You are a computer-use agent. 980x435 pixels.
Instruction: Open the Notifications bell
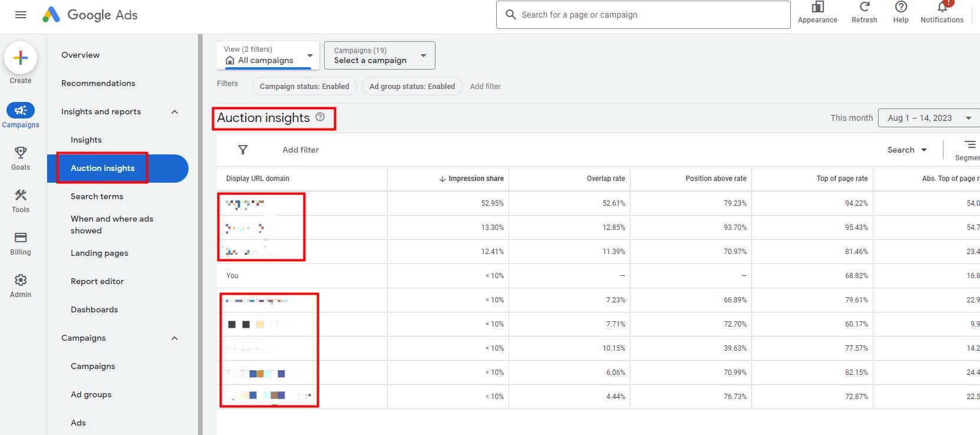tap(942, 8)
